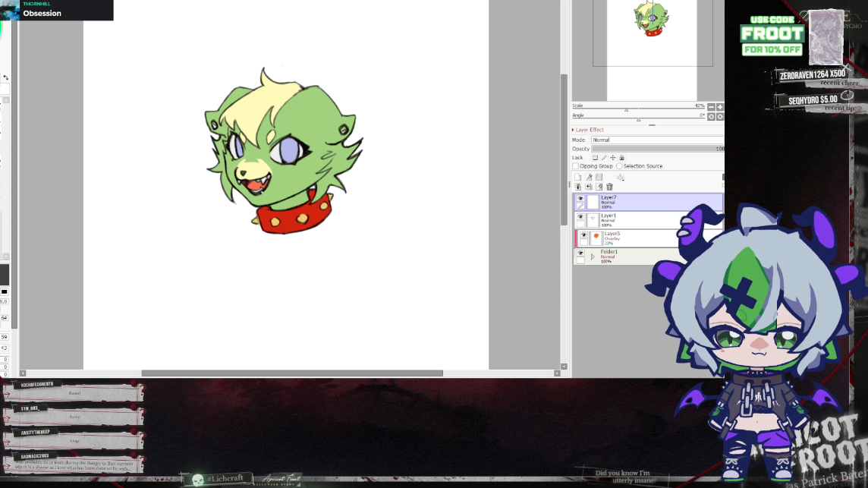This screenshot has width=868, height=488.
Task: Click the Layer1 thumbnail
Action: click(x=593, y=220)
